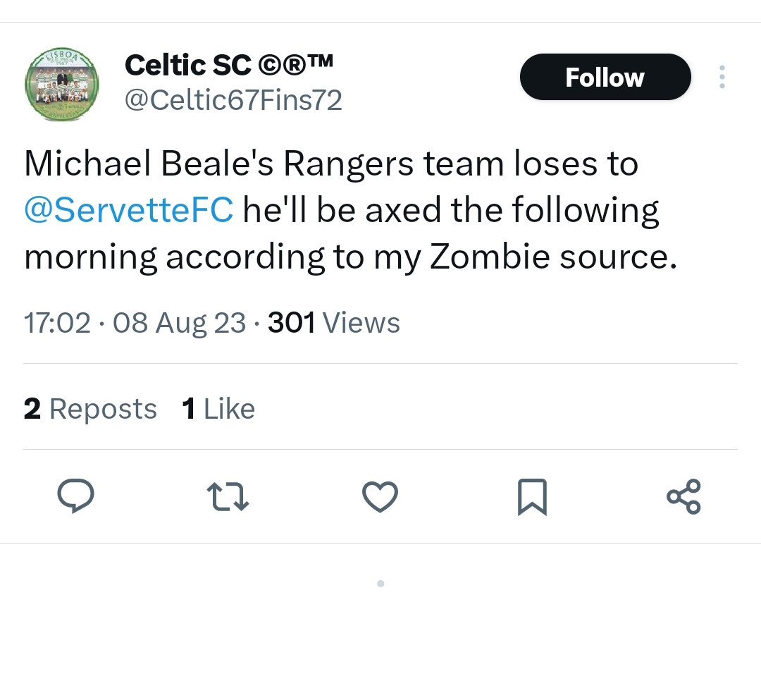Screen dimensions: 761x700
Task: View the 2 Reposts list
Action: [x=90, y=409]
